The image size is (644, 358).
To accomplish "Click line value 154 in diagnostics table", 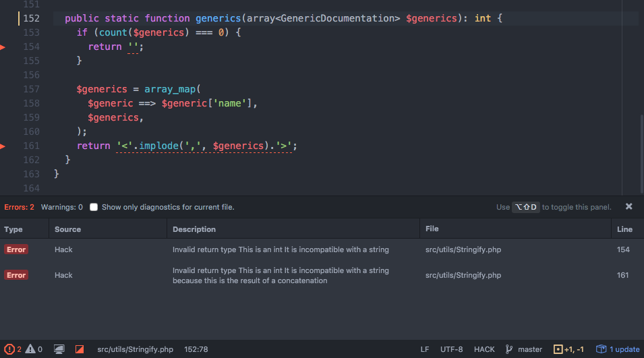I will coord(623,249).
